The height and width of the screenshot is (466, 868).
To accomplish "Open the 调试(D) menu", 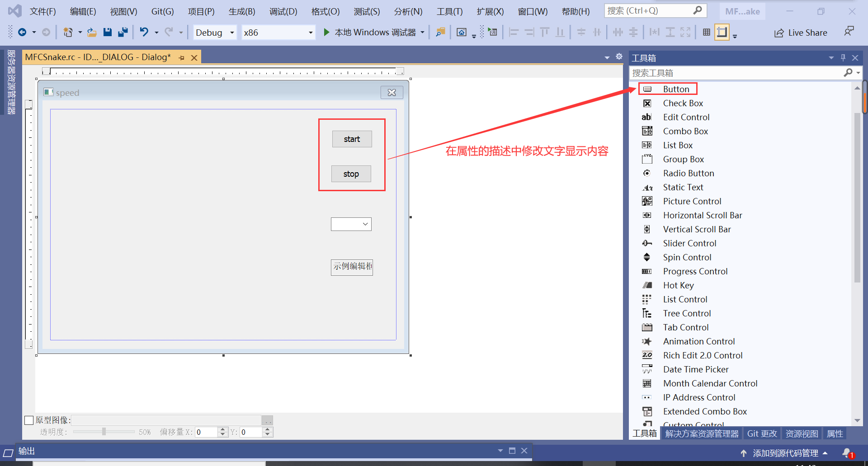I will click(283, 11).
